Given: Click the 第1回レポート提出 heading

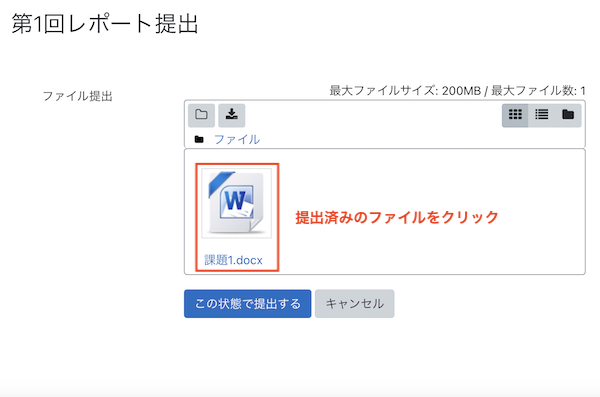Looking at the screenshot, I should [x=104, y=24].
